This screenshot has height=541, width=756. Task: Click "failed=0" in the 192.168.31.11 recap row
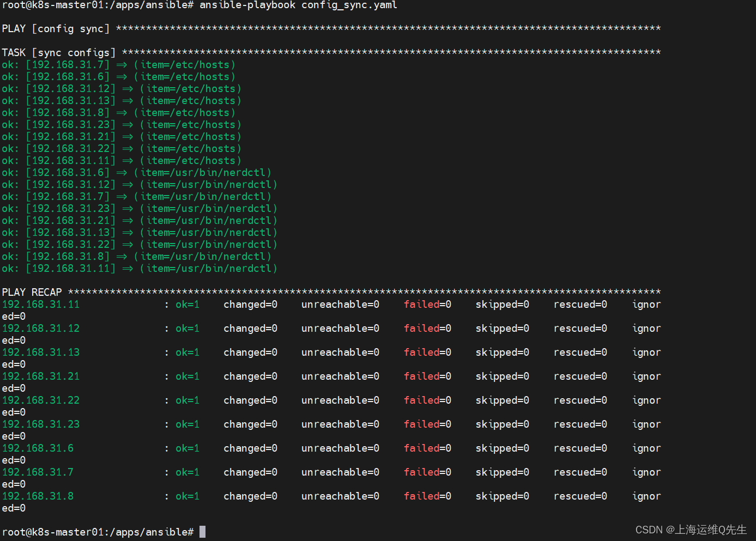[427, 305]
